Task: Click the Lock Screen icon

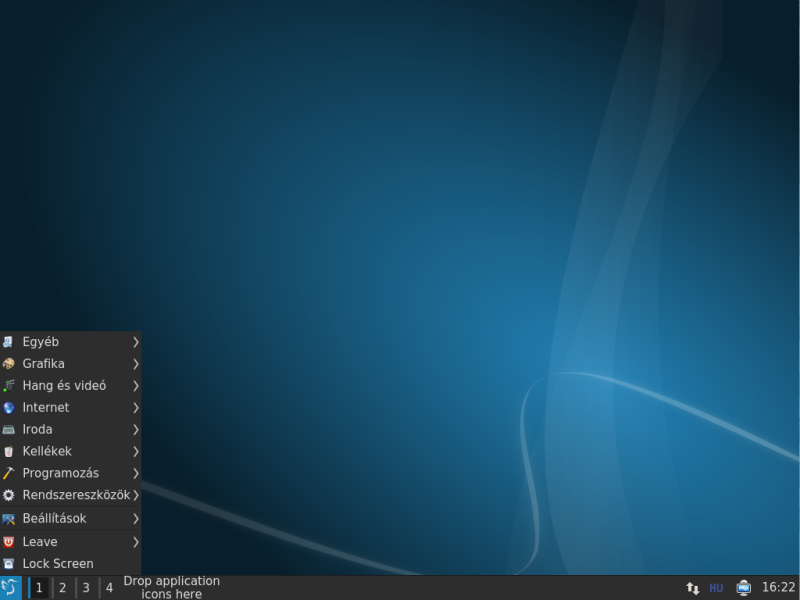Action: tap(8, 564)
